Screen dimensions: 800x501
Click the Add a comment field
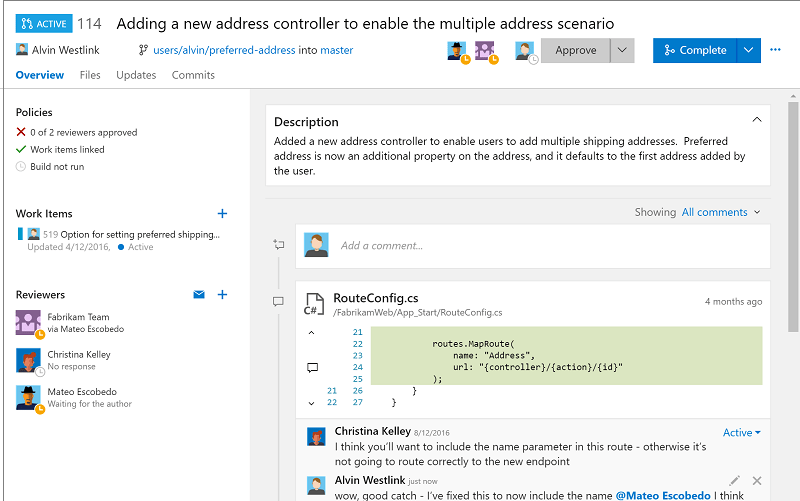point(550,245)
